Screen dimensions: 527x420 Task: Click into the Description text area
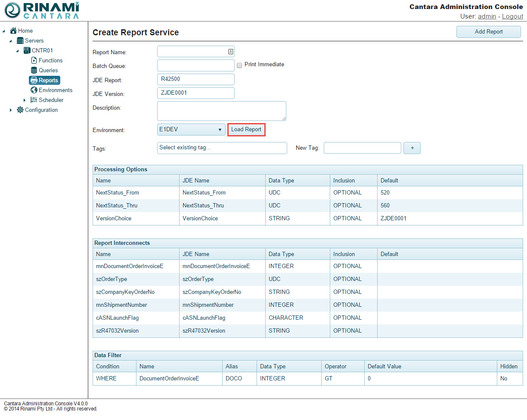coord(221,111)
